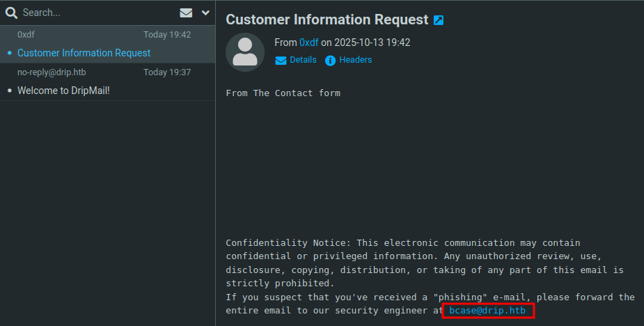Click the Today 19:37 timestamp
644x326 pixels.
pos(167,72)
